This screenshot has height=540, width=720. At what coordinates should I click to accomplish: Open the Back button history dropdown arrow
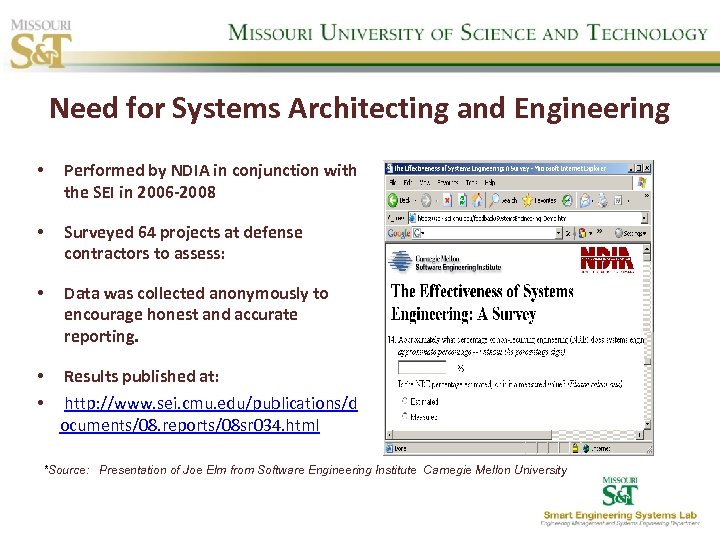415,201
